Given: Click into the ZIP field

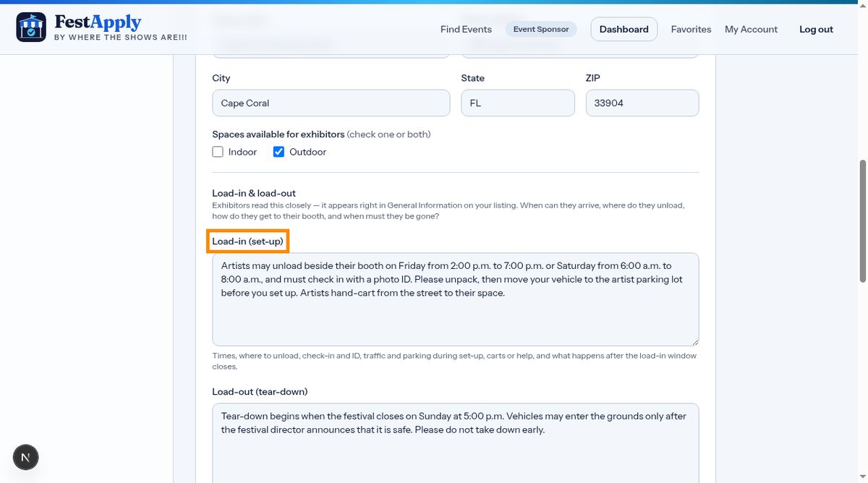Looking at the screenshot, I should tap(642, 103).
